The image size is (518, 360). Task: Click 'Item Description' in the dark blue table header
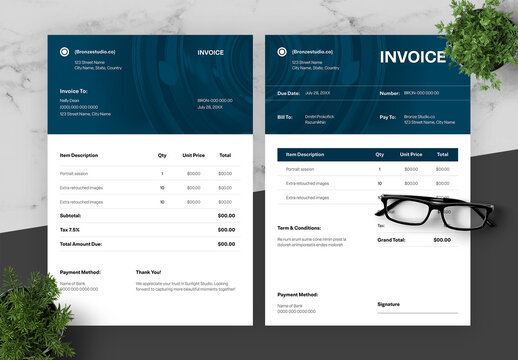coord(305,155)
